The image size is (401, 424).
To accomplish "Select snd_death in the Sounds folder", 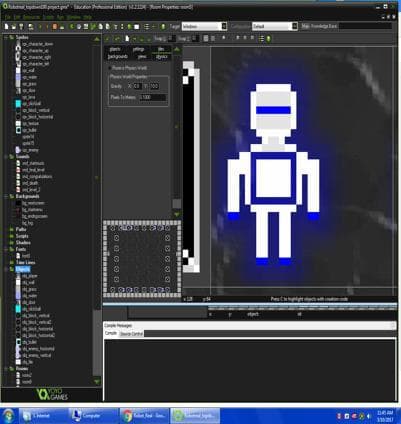I will tap(30, 183).
